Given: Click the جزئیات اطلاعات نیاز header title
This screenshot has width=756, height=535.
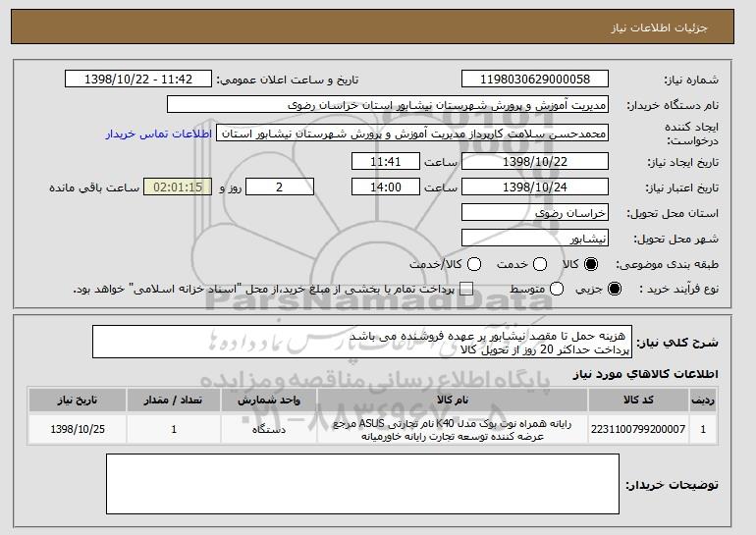Looking at the screenshot, I should point(659,27).
